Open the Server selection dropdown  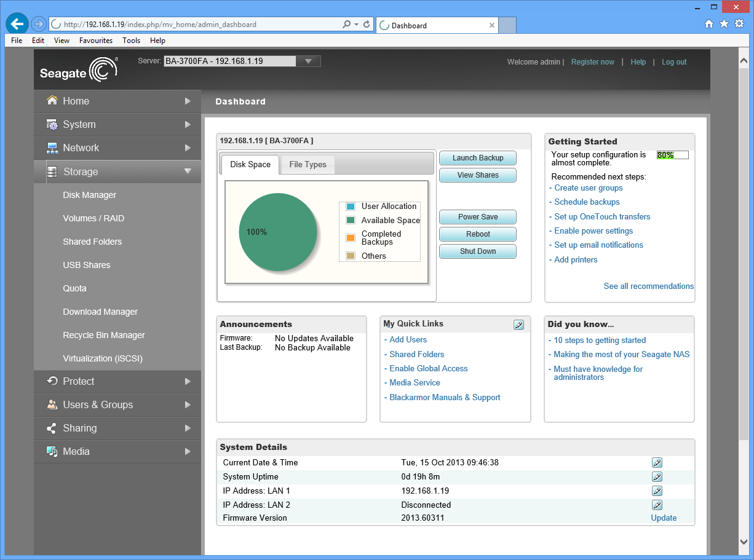[x=308, y=61]
